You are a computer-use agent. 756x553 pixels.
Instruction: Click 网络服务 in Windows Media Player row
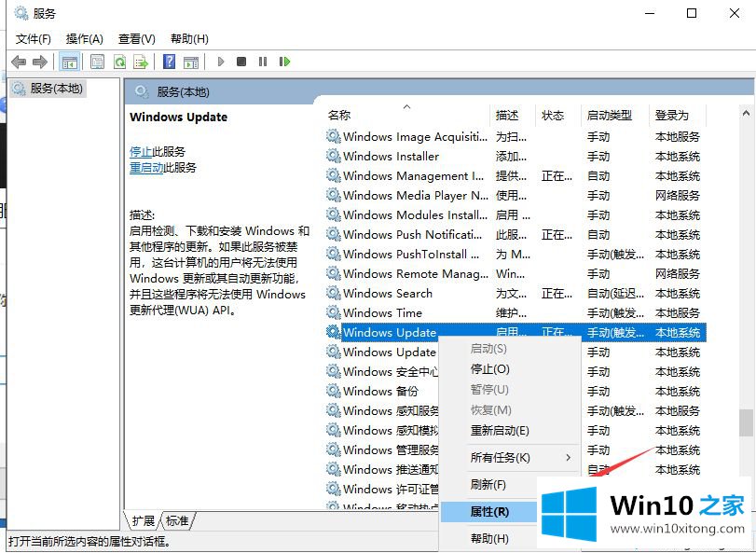point(678,195)
